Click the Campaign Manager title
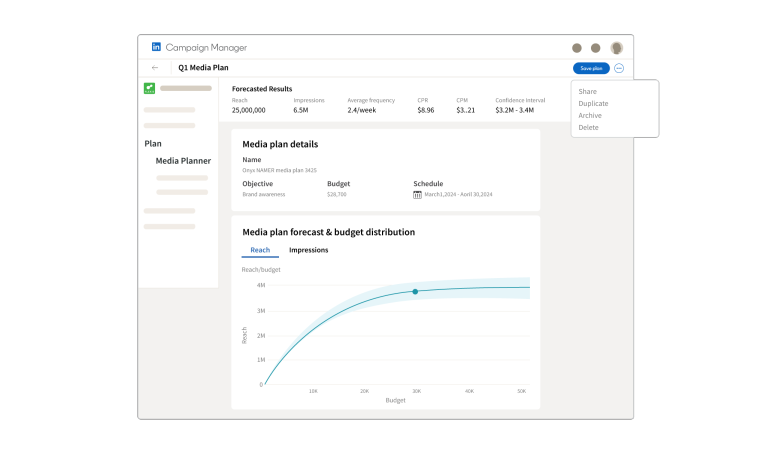The width and height of the screenshot is (767, 449). pos(206,47)
